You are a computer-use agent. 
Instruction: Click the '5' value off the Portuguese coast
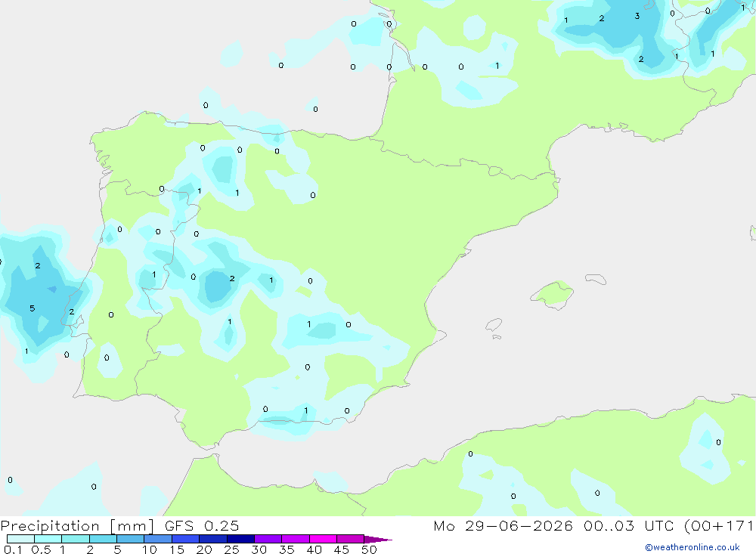coord(33,308)
